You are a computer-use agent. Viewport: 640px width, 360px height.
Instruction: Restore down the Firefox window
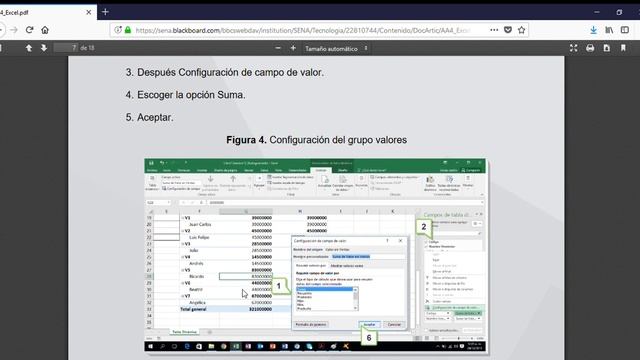tap(619, 12)
